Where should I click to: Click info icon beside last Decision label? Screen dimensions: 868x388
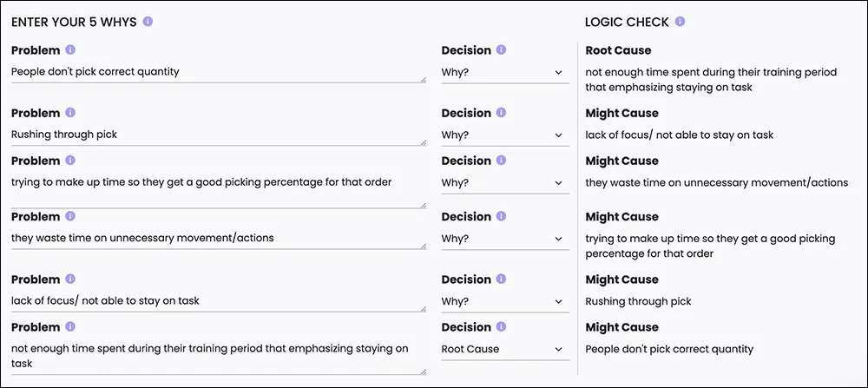pos(501,326)
